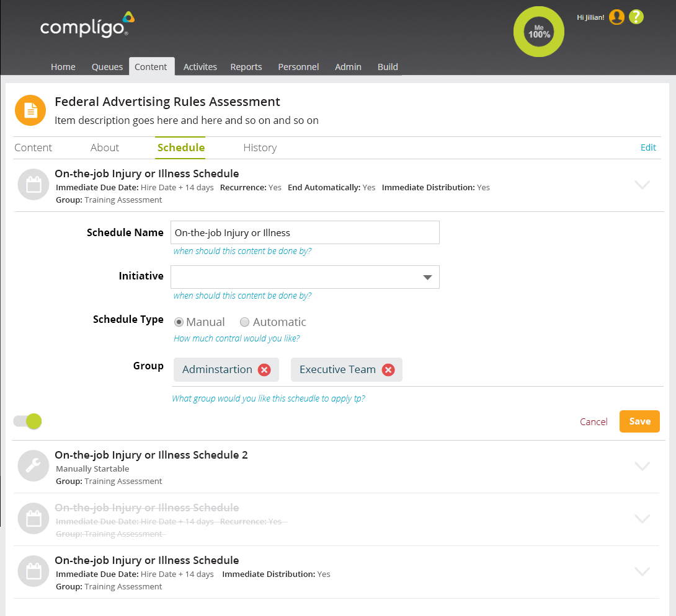Remove the Adminstartion group tag
The height and width of the screenshot is (616, 676).
coord(264,370)
